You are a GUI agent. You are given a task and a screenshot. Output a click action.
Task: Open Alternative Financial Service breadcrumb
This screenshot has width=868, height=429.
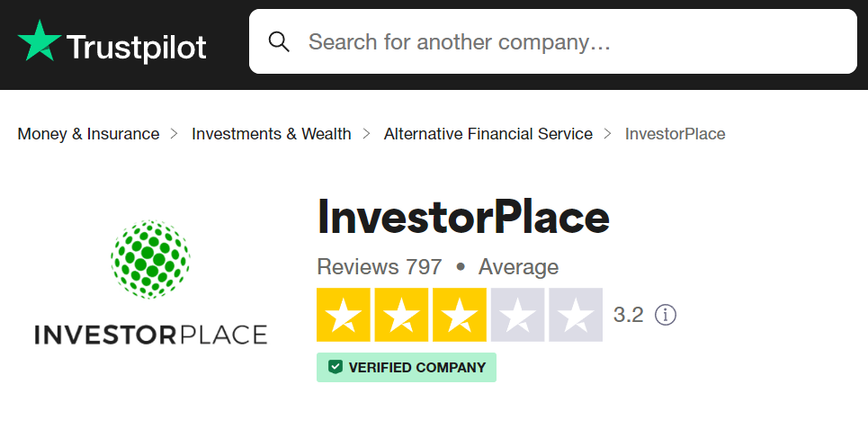488,134
